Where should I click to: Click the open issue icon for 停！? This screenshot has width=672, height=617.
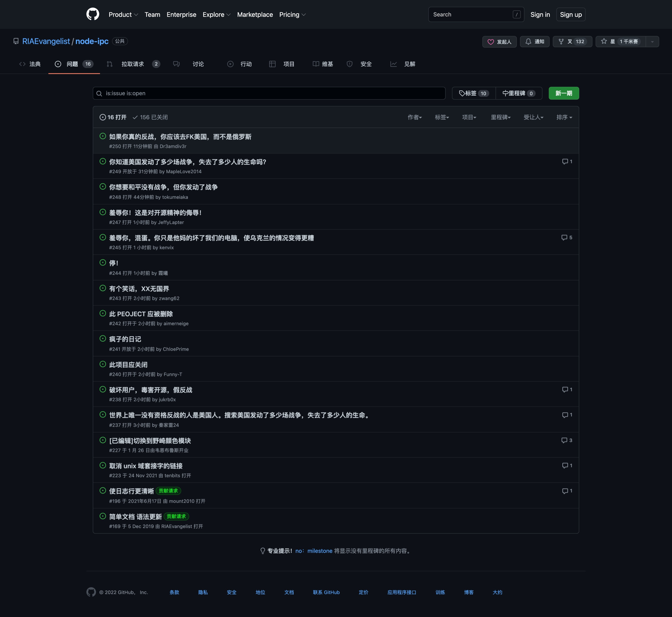(103, 262)
